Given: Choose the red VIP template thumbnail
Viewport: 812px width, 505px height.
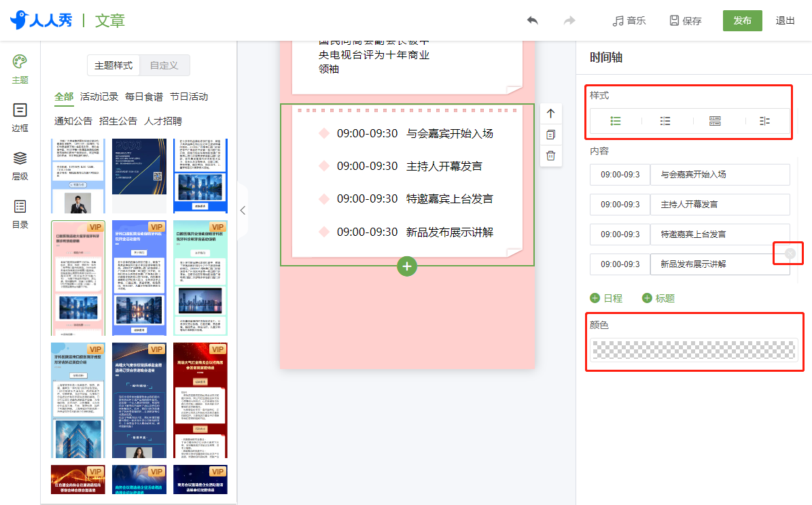Looking at the screenshot, I should coord(200,400).
